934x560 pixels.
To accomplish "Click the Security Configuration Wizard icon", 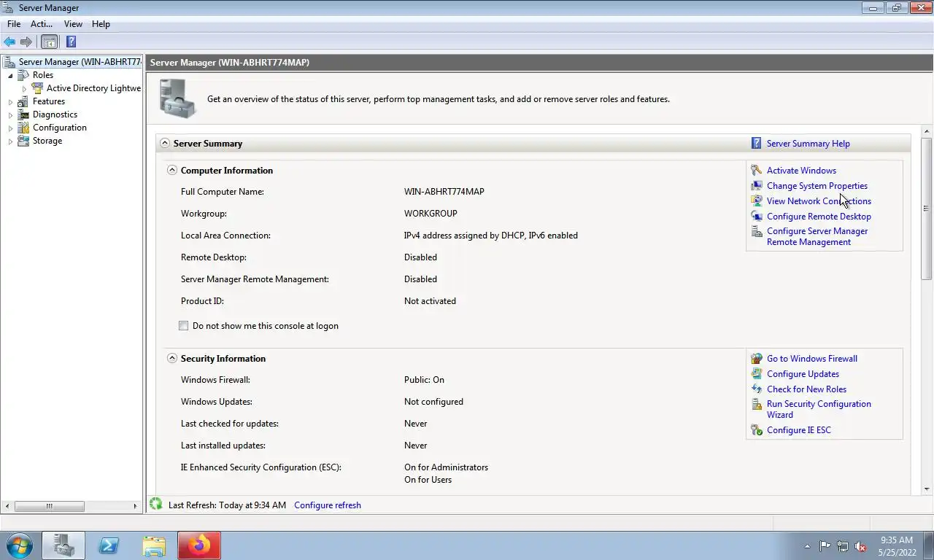I will [x=757, y=405].
